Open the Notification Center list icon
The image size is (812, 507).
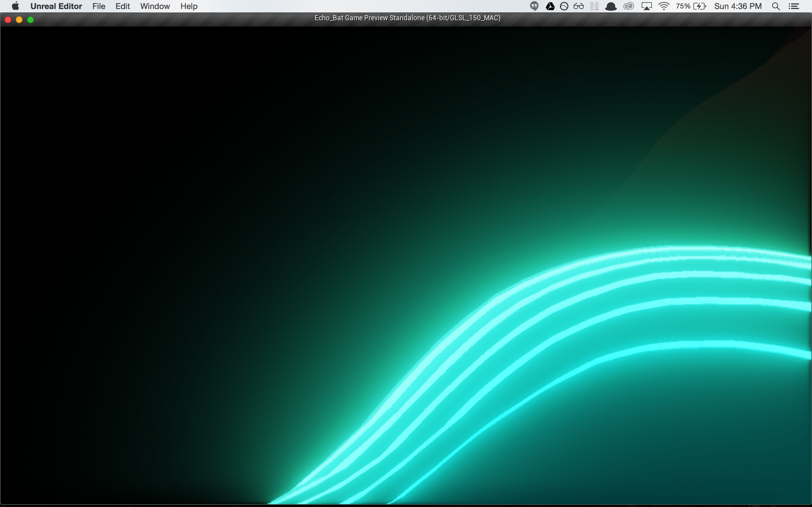tap(794, 6)
